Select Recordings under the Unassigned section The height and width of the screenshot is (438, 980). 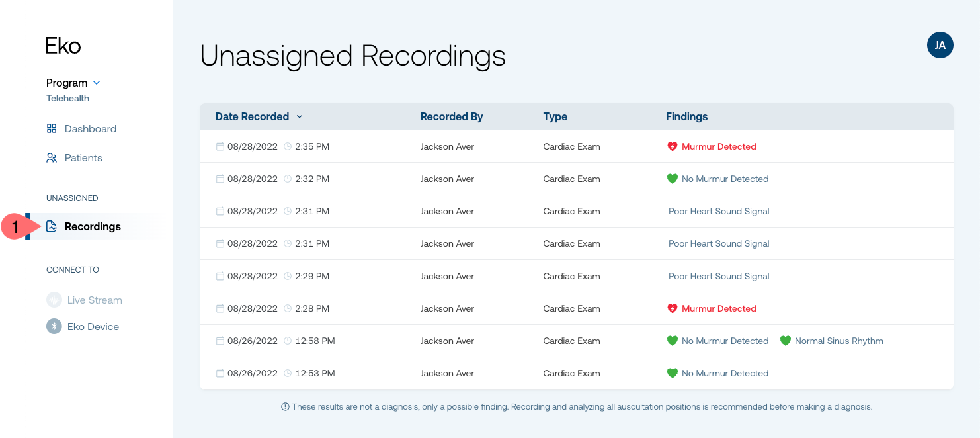pyautogui.click(x=92, y=226)
